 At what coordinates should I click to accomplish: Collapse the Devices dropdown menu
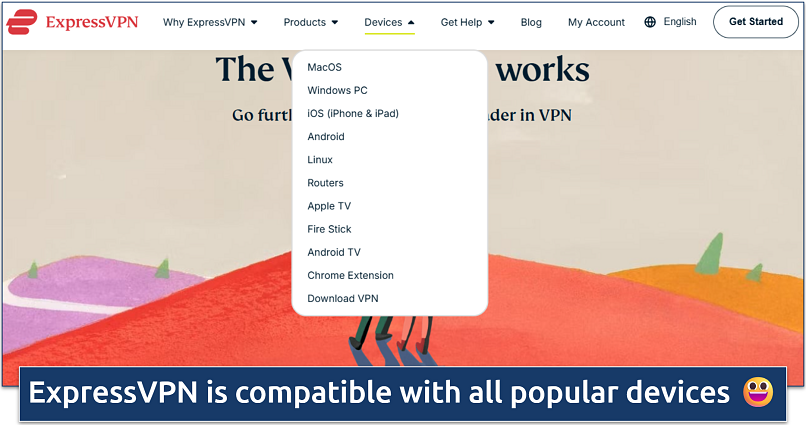tap(389, 22)
